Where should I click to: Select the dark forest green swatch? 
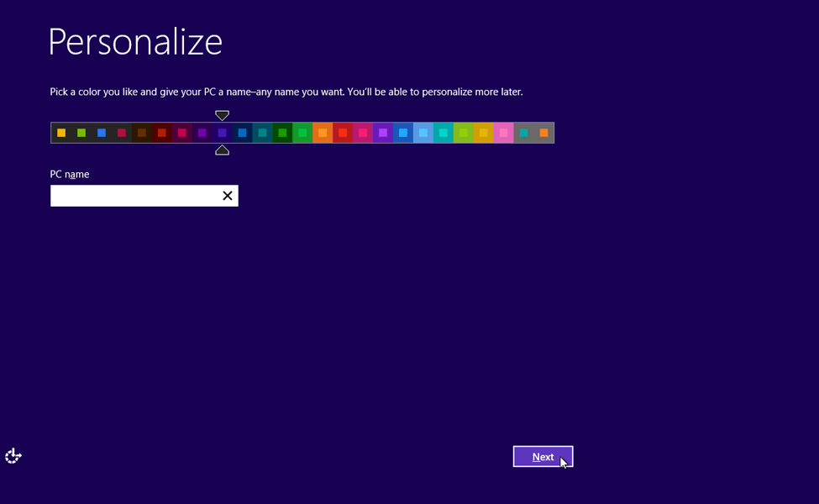pos(282,133)
